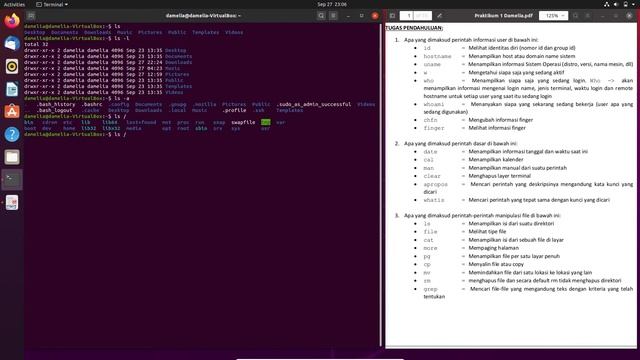Click the volume icon in top bar

(616, 4)
